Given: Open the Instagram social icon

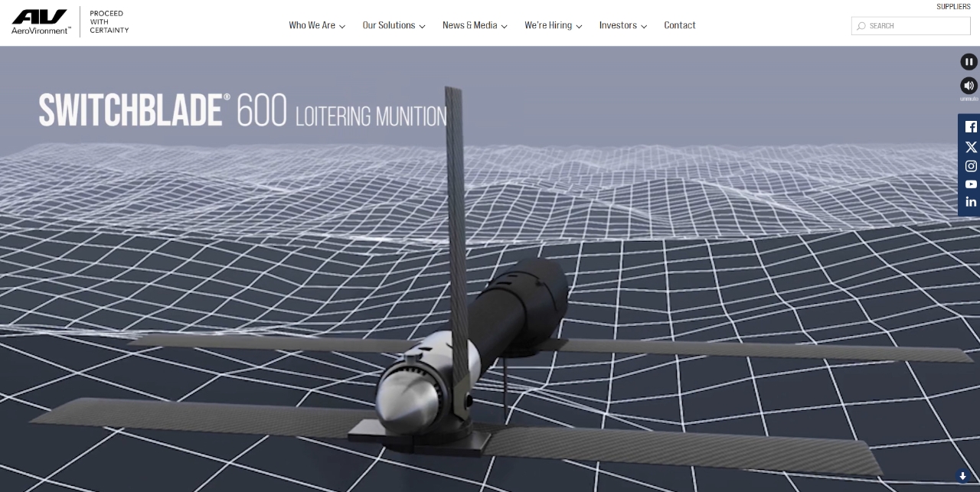Looking at the screenshot, I should point(971,166).
